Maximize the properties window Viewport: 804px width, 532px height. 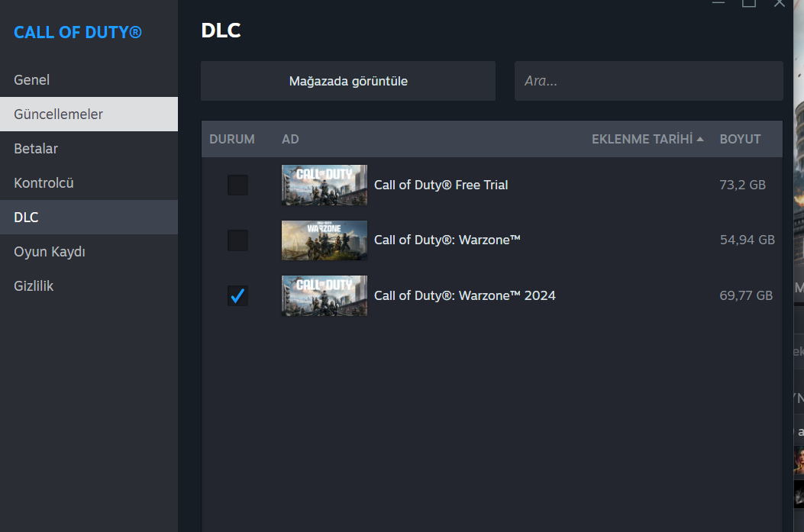tap(749, 3)
